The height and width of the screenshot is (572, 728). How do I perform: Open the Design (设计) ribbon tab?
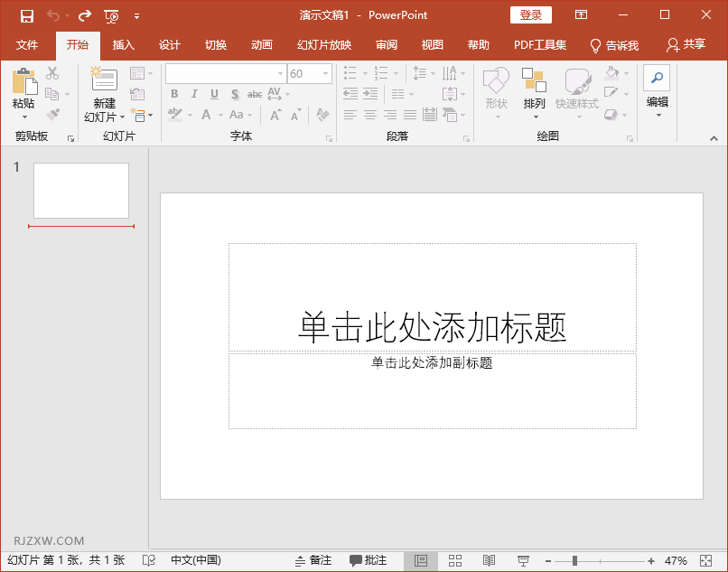169,44
